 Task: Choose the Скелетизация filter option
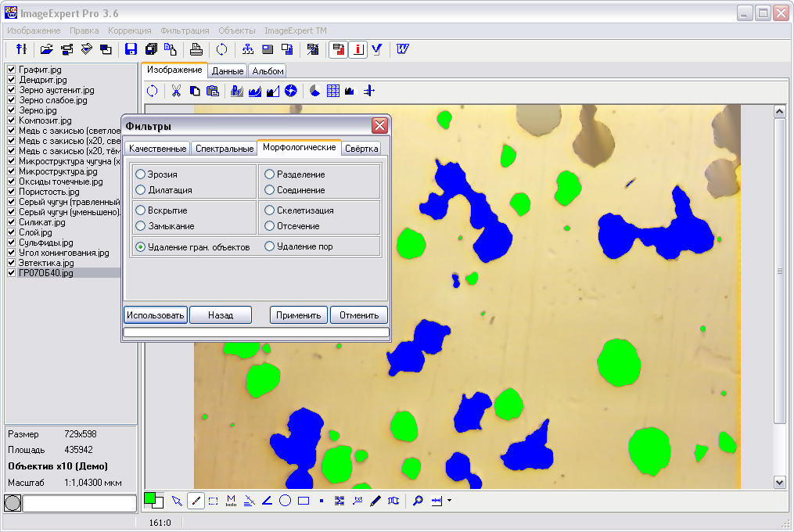(270, 210)
